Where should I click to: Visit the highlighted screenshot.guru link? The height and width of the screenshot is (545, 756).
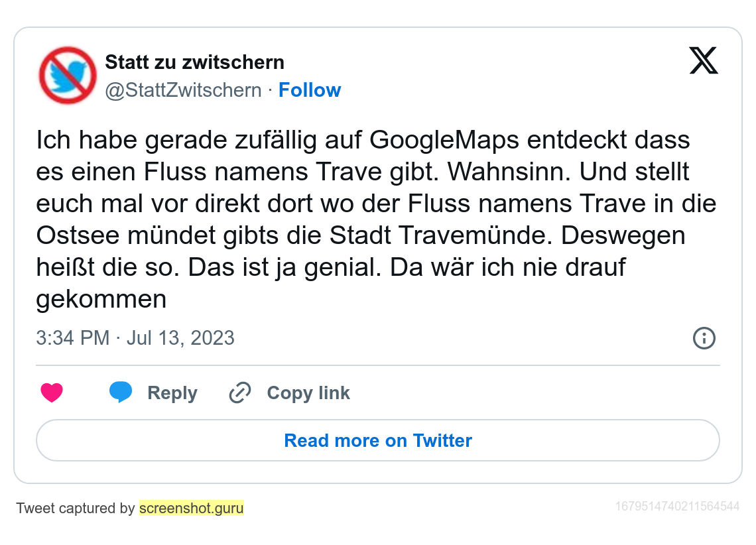[x=192, y=509]
